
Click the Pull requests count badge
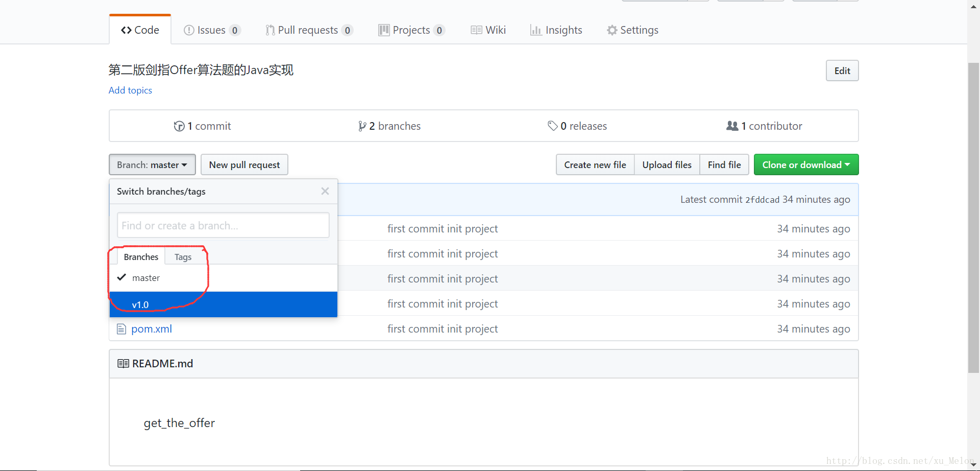[x=348, y=30]
